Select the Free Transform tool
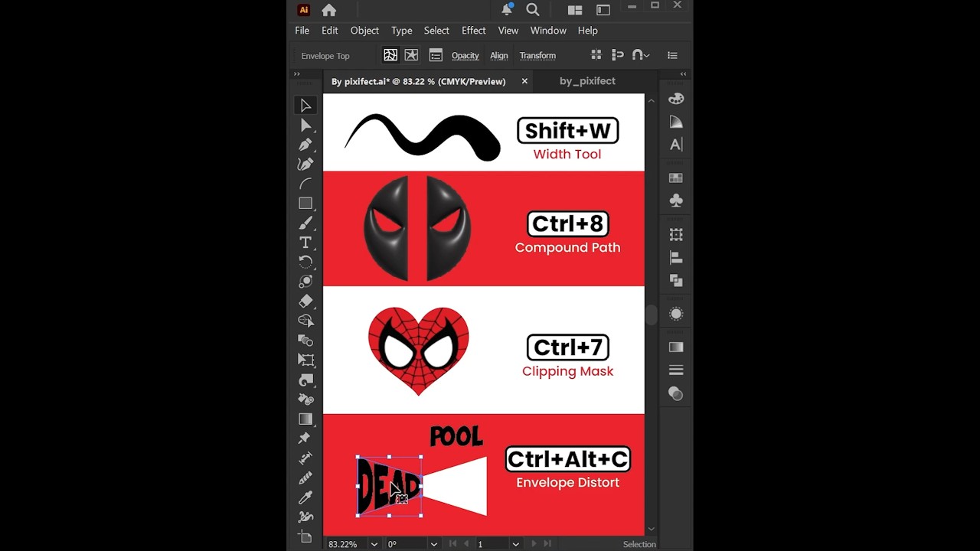Viewport: 980px width, 551px height. pyautogui.click(x=305, y=360)
